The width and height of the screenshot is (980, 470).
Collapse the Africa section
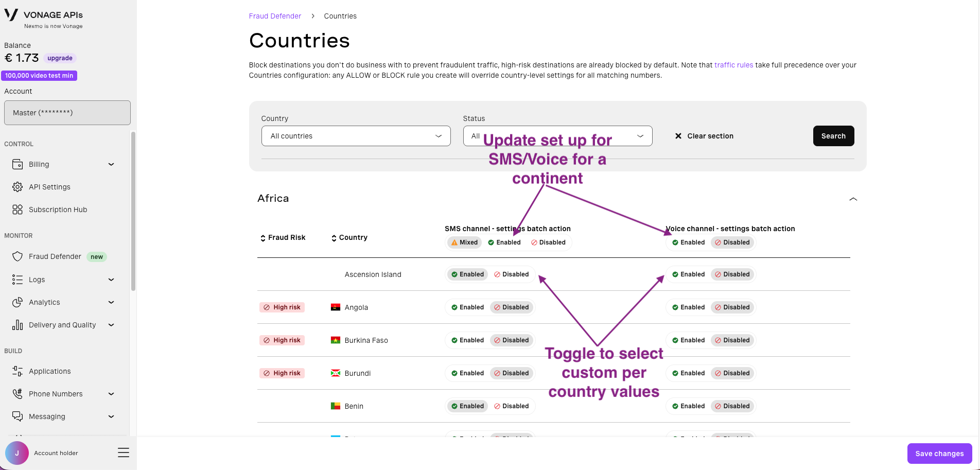click(853, 199)
